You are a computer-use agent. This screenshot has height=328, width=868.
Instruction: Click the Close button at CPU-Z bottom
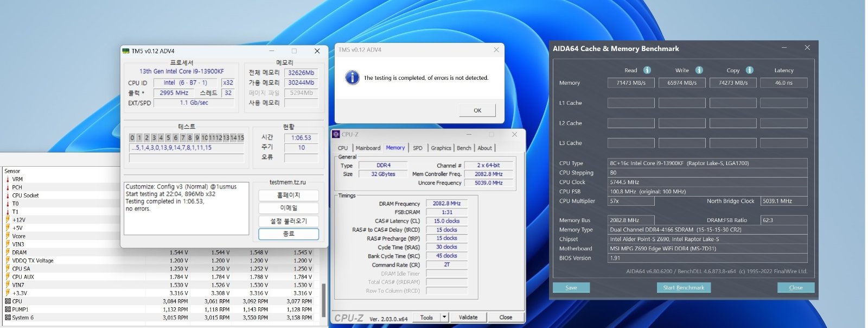pos(506,317)
